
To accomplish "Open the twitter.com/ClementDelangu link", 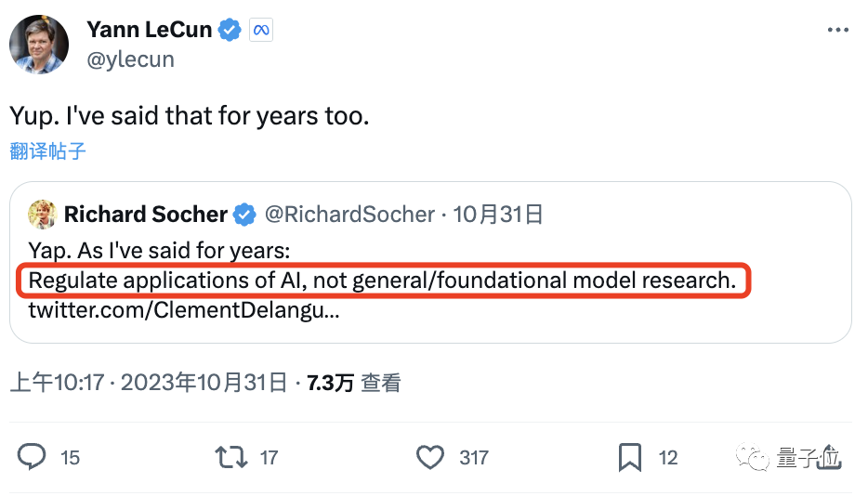I will [x=183, y=308].
